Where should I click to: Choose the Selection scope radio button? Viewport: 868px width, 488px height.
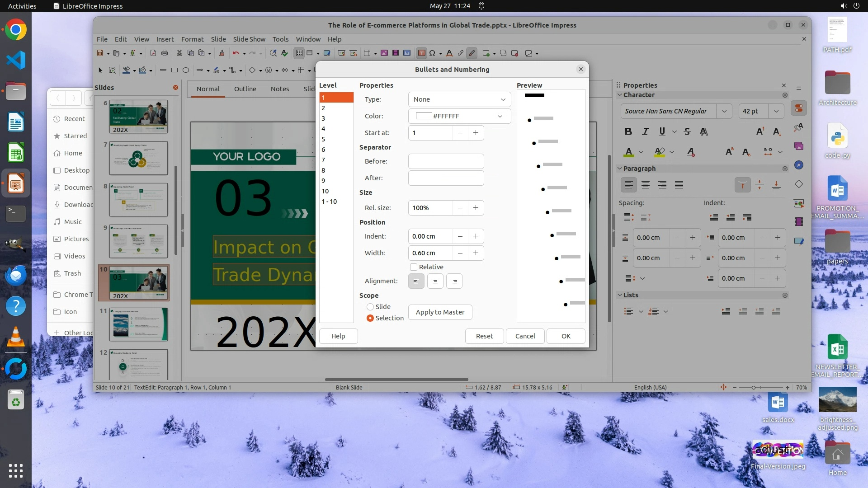[x=370, y=318]
